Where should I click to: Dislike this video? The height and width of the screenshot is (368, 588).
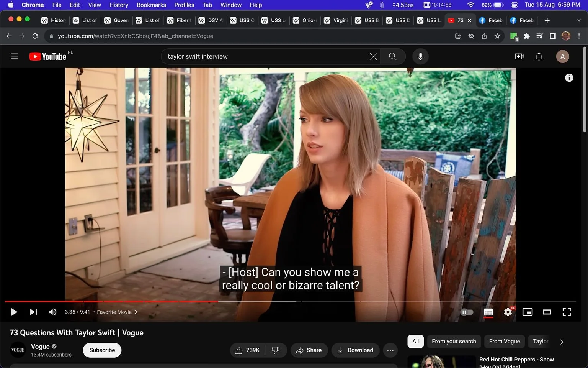pos(276,350)
